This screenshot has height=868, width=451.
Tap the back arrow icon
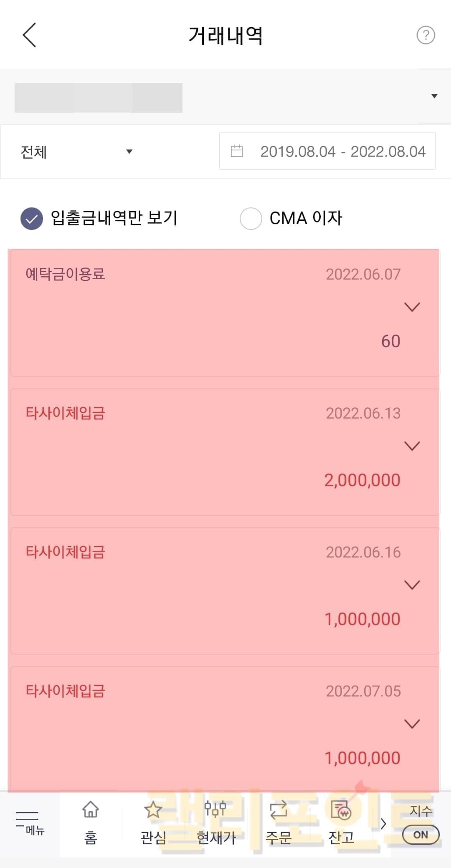pos(29,35)
